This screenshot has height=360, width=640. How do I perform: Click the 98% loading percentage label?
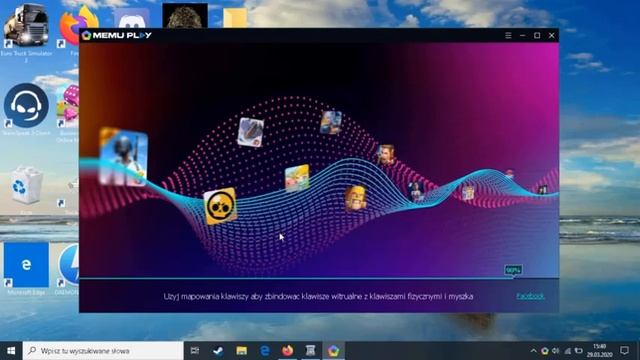point(513,270)
